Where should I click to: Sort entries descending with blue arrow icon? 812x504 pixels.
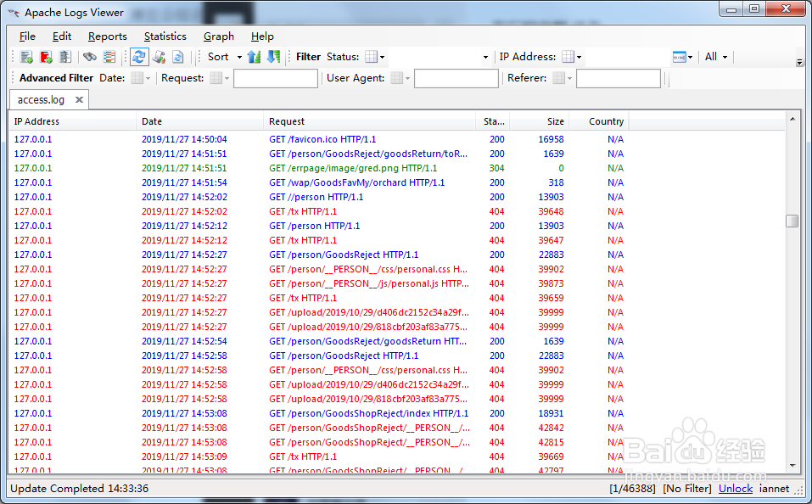point(273,56)
